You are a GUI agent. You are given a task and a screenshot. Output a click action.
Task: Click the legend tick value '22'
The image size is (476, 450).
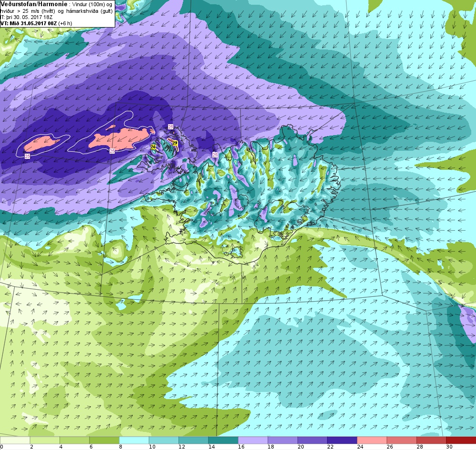pyautogui.click(x=331, y=447)
